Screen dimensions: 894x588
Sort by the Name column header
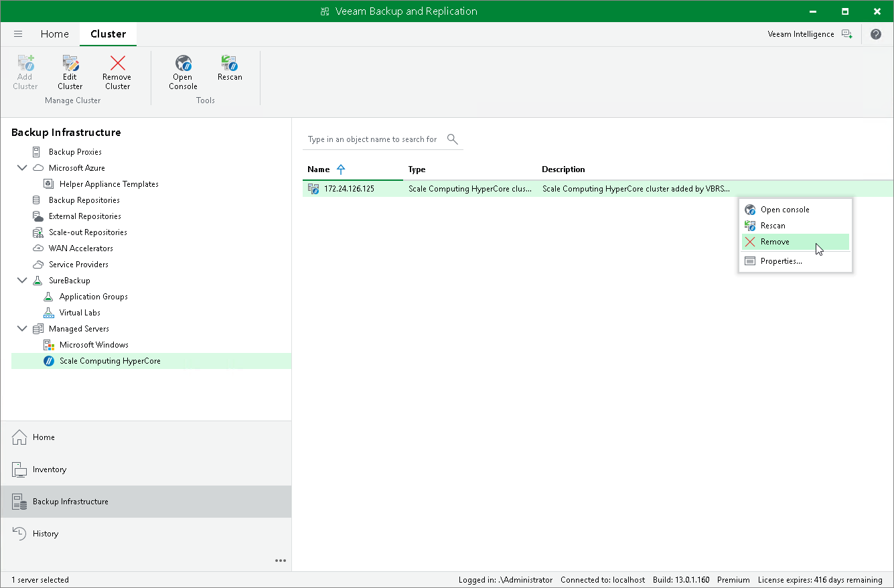pos(353,169)
